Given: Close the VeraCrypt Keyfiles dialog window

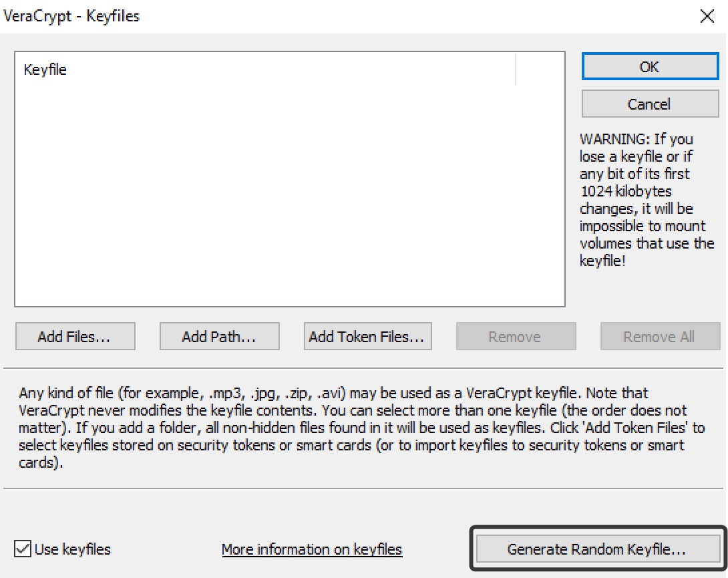Looking at the screenshot, I should click(x=707, y=17).
